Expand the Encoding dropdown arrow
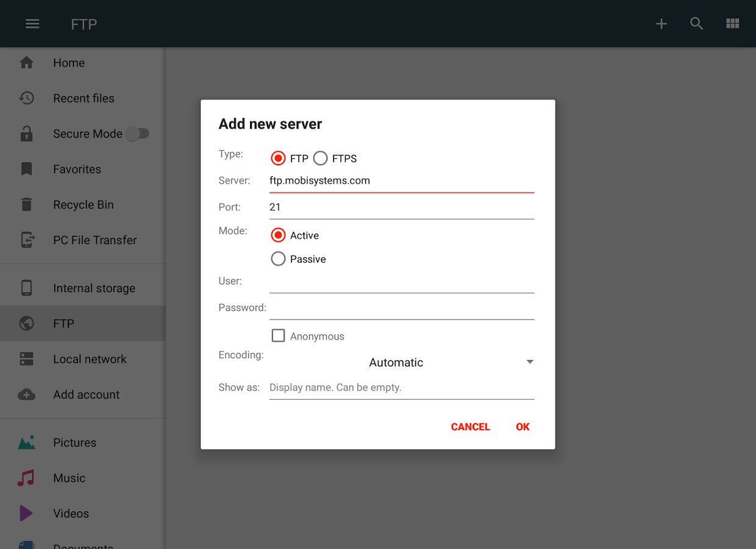Image resolution: width=756 pixels, height=549 pixels. pos(530,362)
